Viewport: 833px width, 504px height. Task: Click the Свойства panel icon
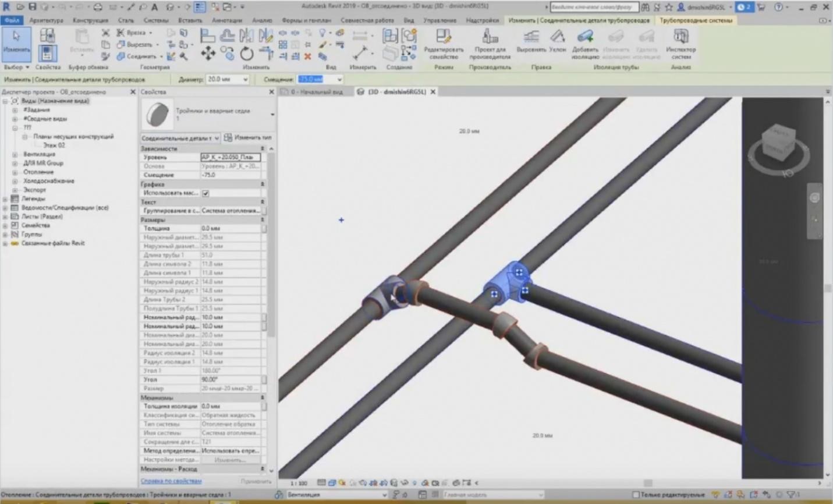(48, 52)
